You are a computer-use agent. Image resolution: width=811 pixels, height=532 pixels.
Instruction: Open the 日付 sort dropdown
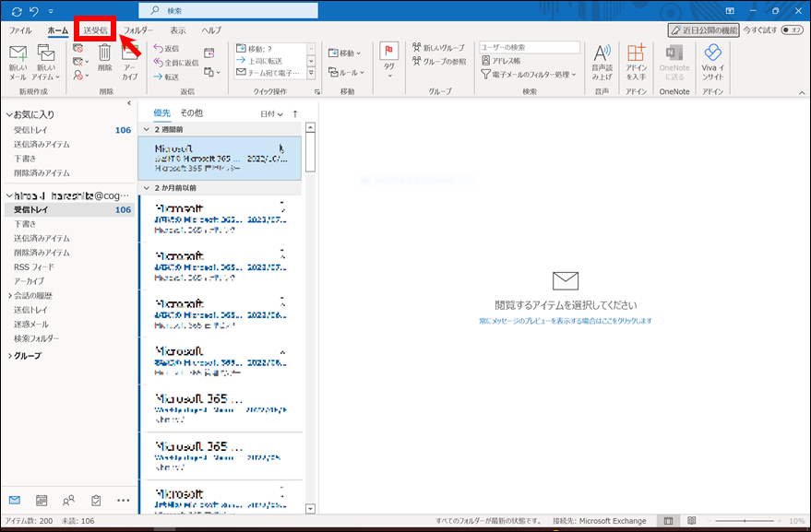click(271, 113)
